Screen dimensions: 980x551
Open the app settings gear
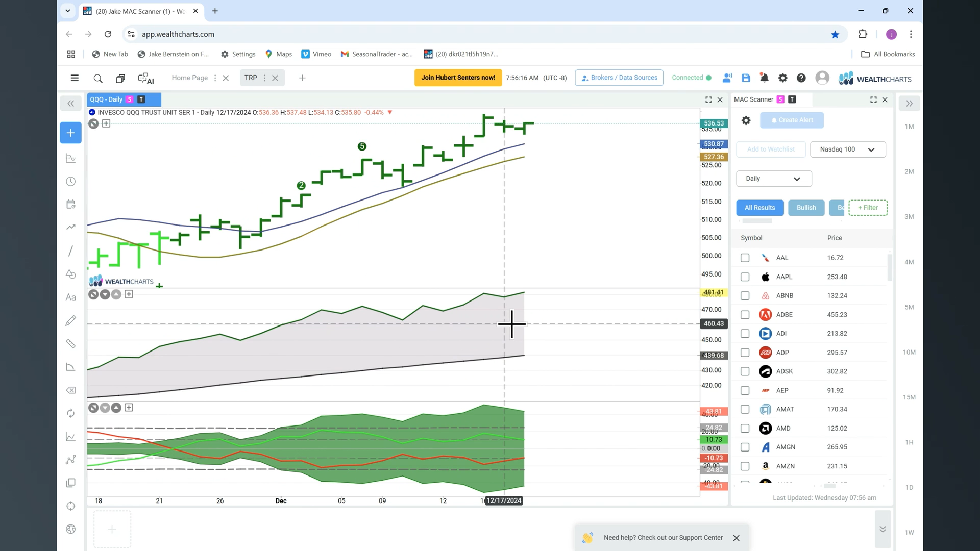tap(782, 78)
